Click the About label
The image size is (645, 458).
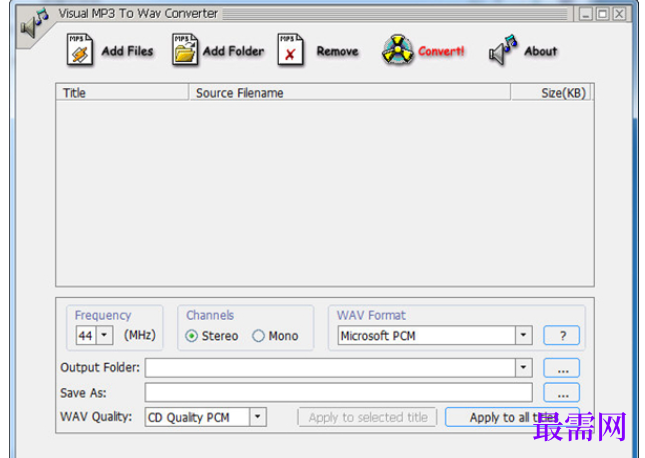pyautogui.click(x=541, y=51)
